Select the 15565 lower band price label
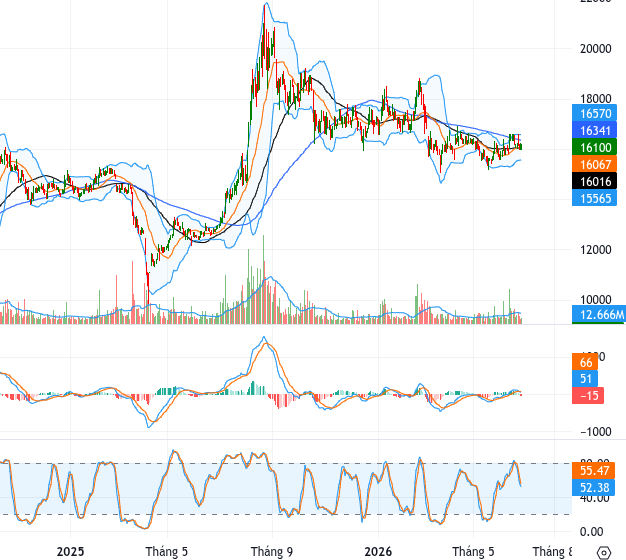Screen dimensions: 626x560 [x=594, y=198]
